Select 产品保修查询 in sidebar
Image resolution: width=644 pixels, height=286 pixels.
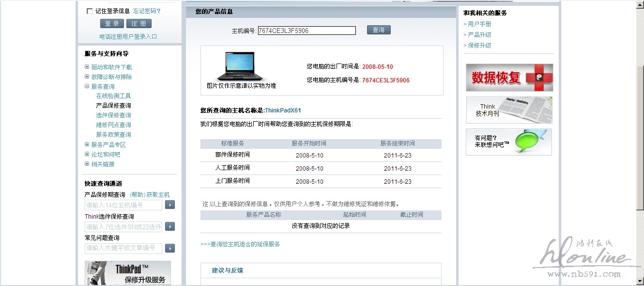113,106
